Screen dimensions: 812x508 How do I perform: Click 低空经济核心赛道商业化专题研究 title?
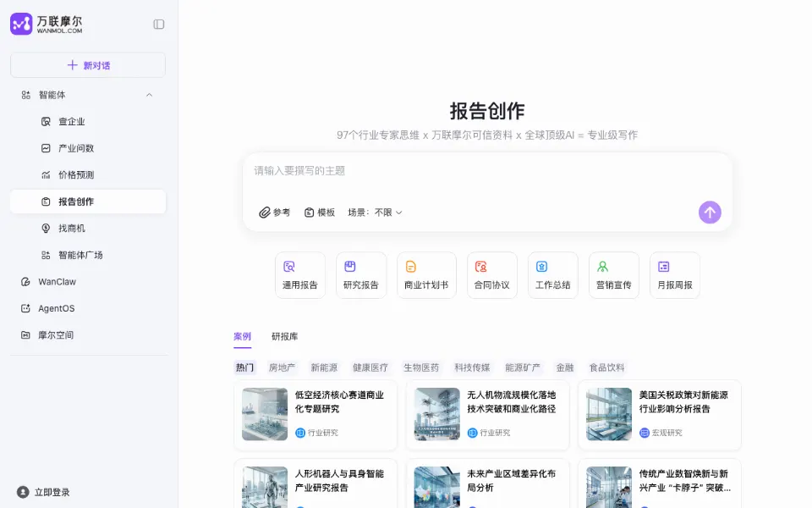tap(339, 401)
